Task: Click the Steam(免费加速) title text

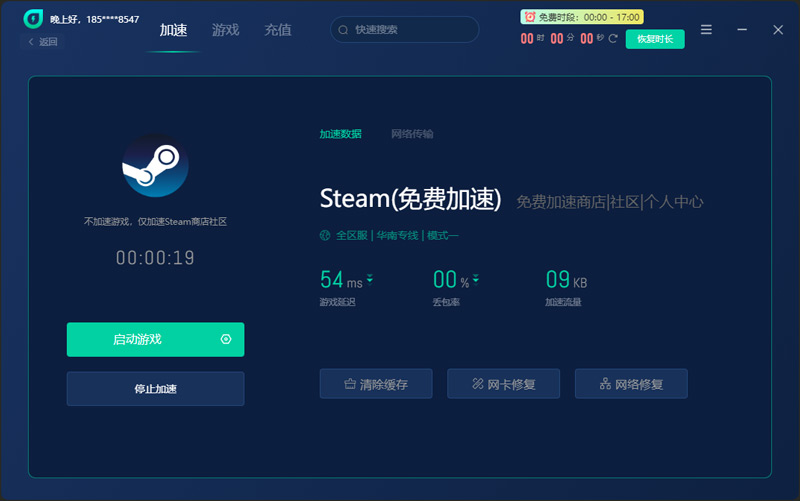Action: coord(410,199)
